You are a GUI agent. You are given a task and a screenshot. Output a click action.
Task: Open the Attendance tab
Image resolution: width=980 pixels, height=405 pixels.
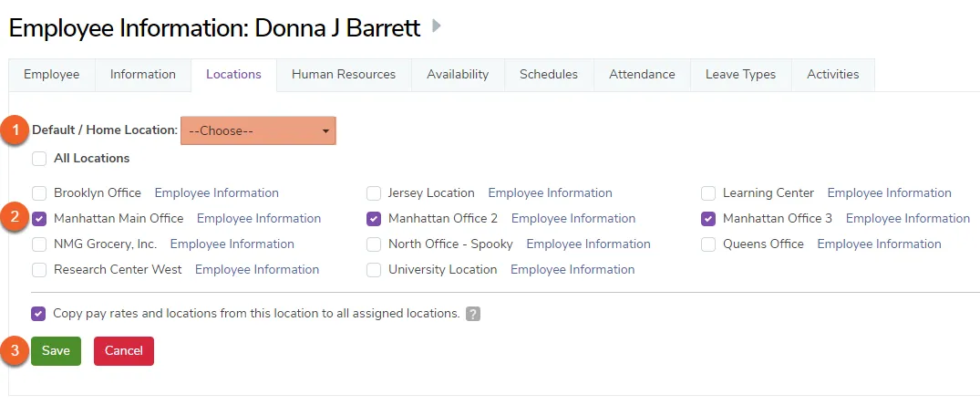click(x=642, y=75)
